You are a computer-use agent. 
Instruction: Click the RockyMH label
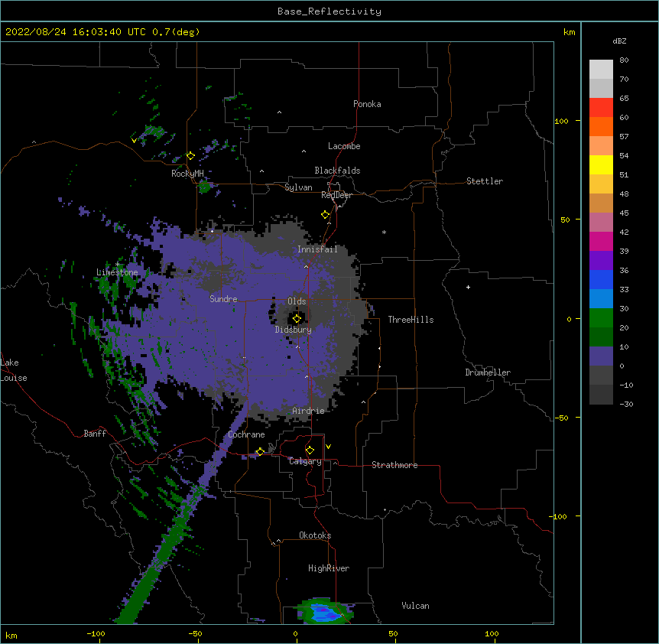(x=187, y=174)
